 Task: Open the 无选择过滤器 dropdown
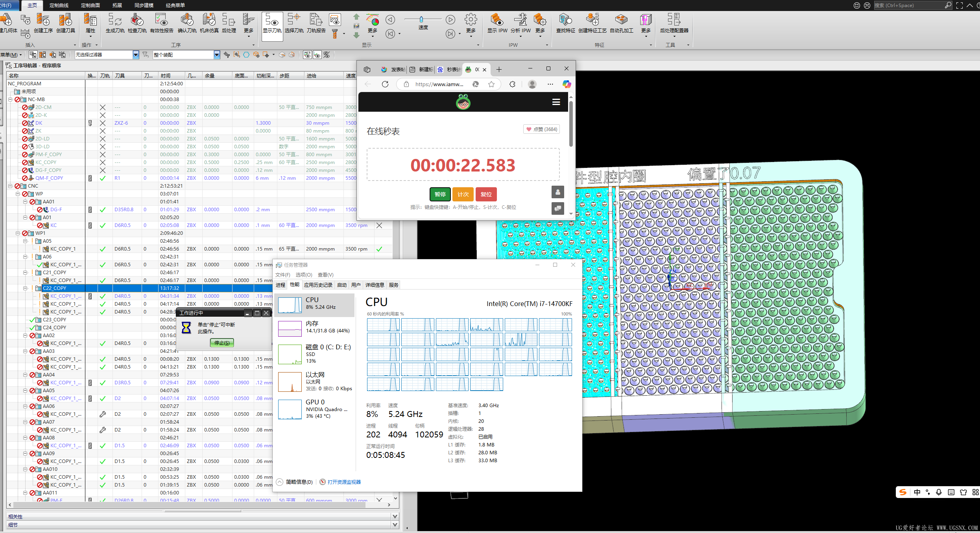tap(136, 55)
